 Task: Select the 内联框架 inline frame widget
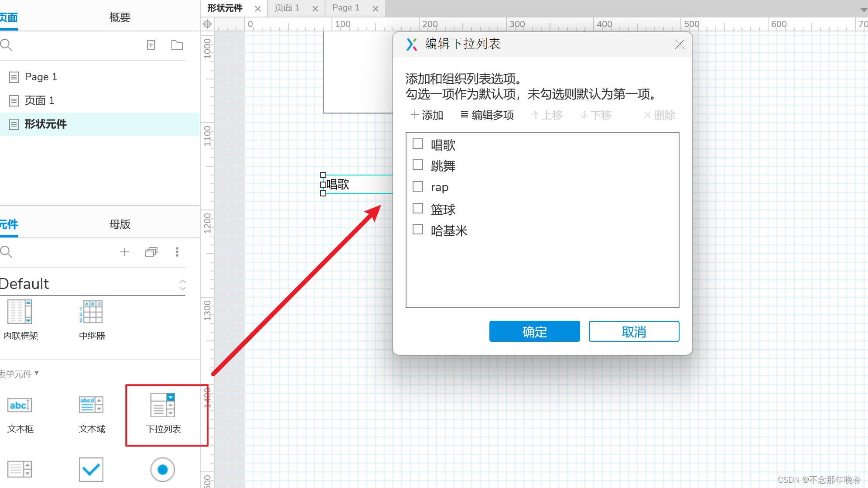(x=20, y=312)
